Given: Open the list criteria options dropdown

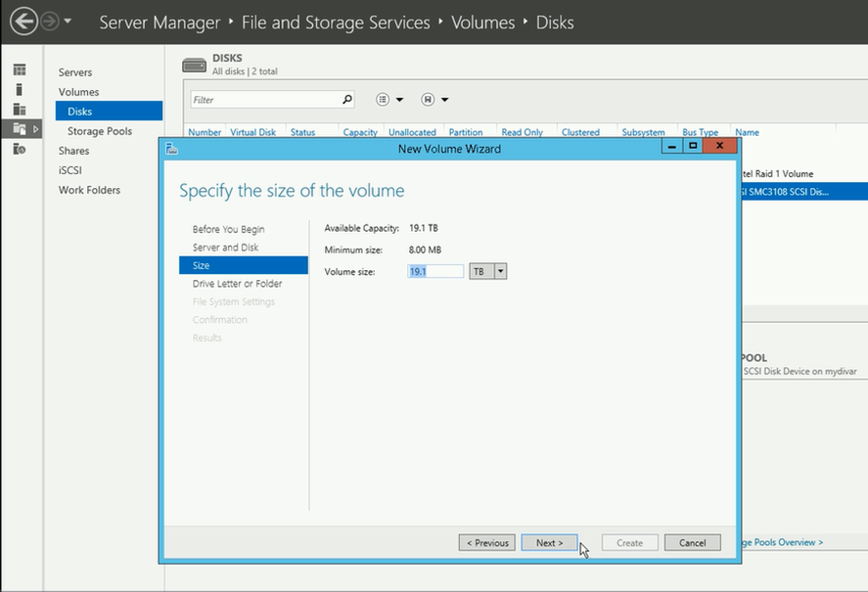Looking at the screenshot, I should click(x=389, y=100).
